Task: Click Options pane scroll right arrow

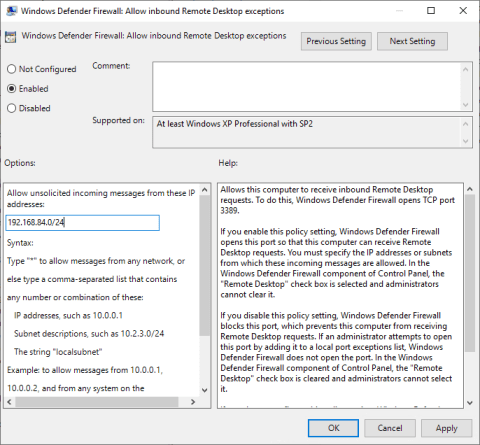Action: coord(193,402)
